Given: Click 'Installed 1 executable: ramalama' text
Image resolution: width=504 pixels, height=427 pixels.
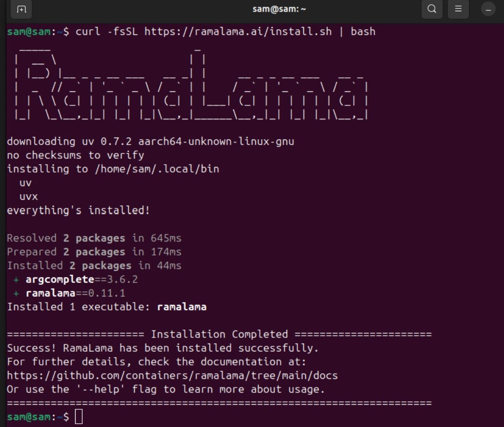Looking at the screenshot, I should tap(107, 307).
